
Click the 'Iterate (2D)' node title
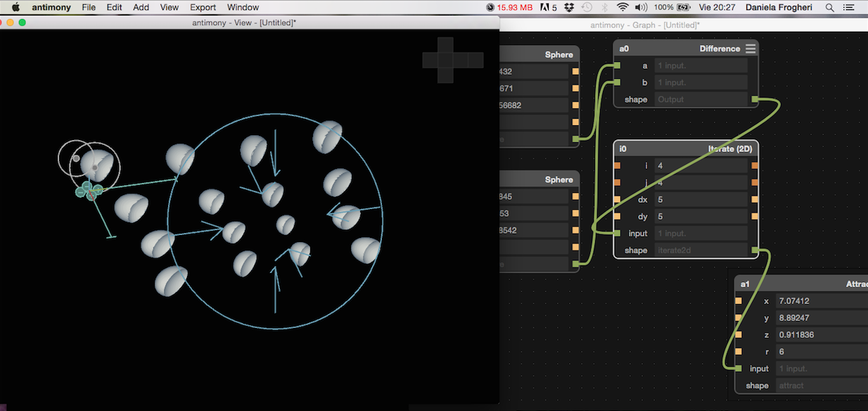pyautogui.click(x=731, y=149)
